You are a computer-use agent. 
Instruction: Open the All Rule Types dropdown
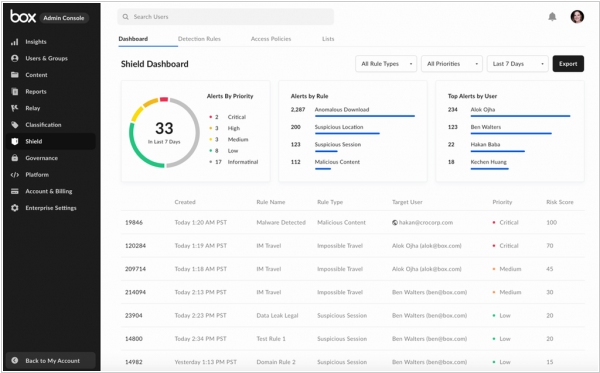click(386, 64)
